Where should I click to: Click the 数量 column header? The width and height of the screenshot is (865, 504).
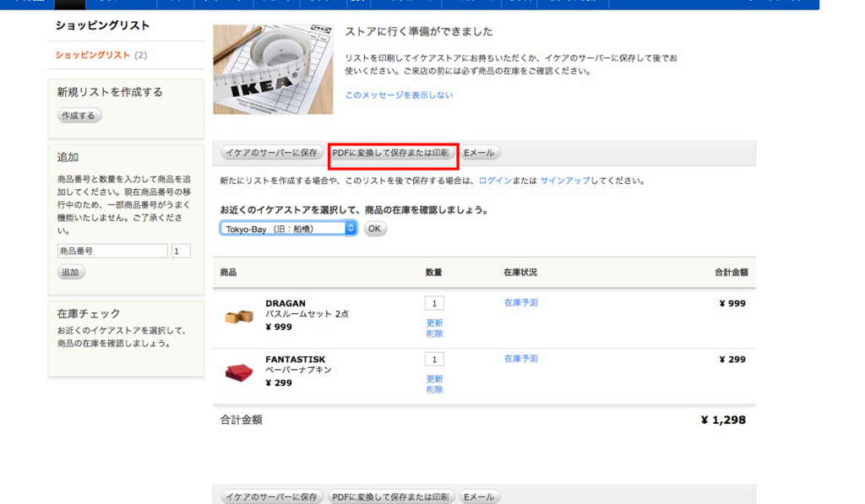[x=433, y=273]
